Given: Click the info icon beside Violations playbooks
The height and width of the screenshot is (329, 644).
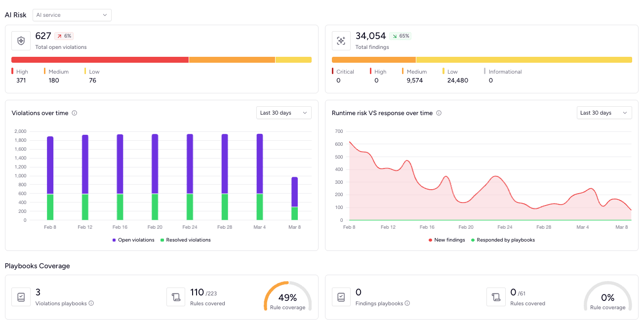Looking at the screenshot, I should (x=91, y=303).
